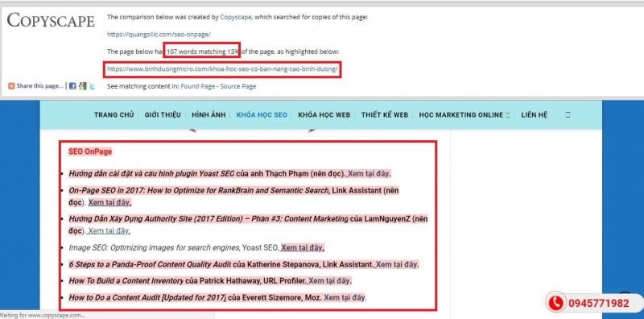View matching content in Found Page
The width and height of the screenshot is (644, 319).
tap(197, 86)
